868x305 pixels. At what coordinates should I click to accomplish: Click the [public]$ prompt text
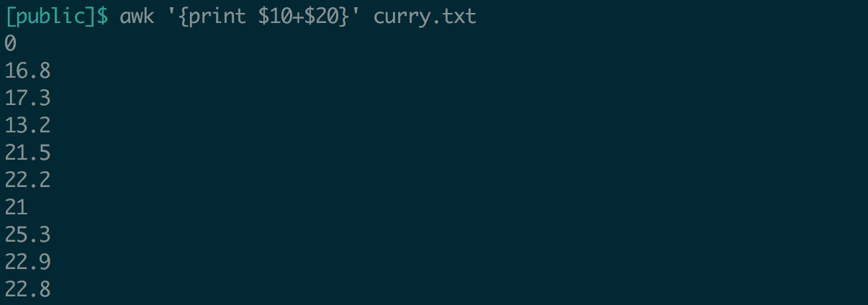tap(56, 16)
